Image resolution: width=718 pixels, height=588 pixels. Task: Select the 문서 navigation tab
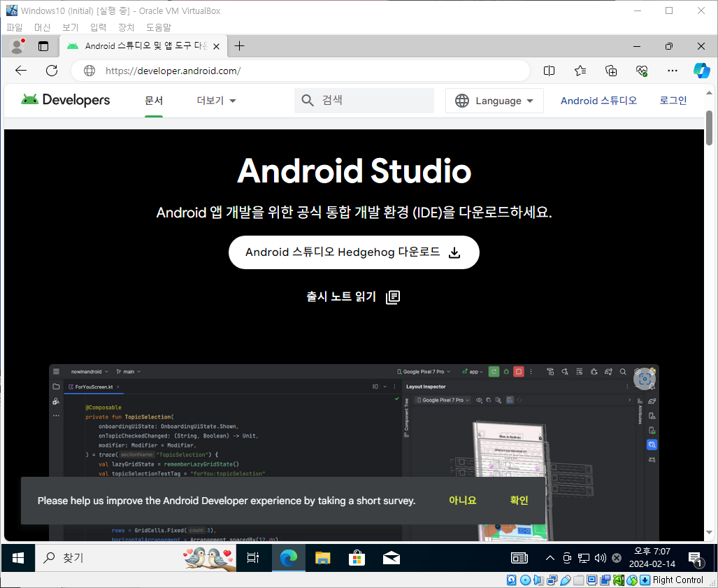point(154,100)
